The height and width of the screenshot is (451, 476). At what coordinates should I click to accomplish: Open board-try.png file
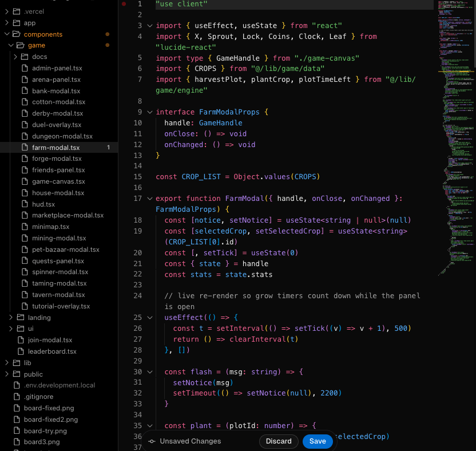coord(45,431)
